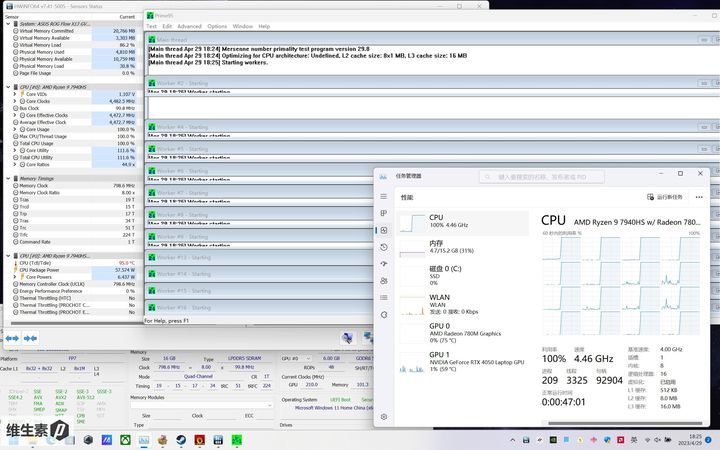Click input language 英 indicator
Screen dimensions: 720x450
(x=634, y=440)
